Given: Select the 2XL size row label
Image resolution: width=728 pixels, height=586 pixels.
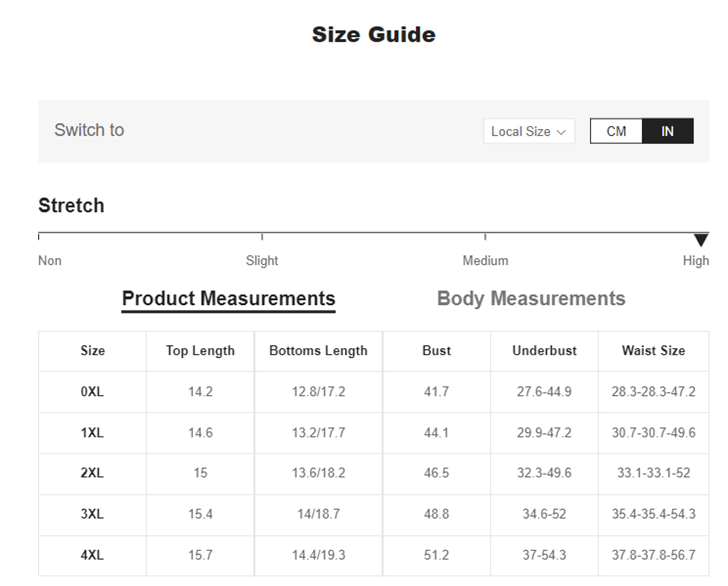Looking at the screenshot, I should pos(92,473).
